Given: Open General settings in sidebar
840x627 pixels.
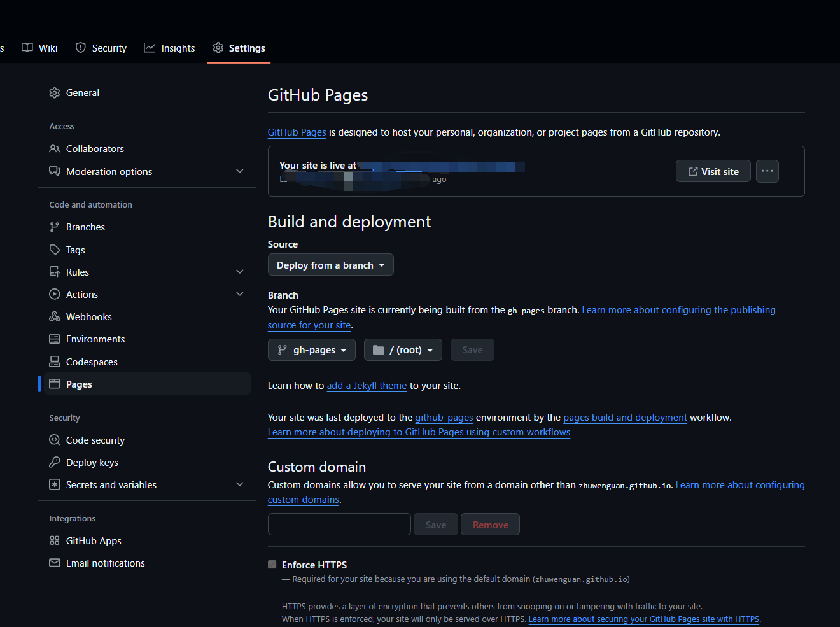Looking at the screenshot, I should [x=147, y=93].
